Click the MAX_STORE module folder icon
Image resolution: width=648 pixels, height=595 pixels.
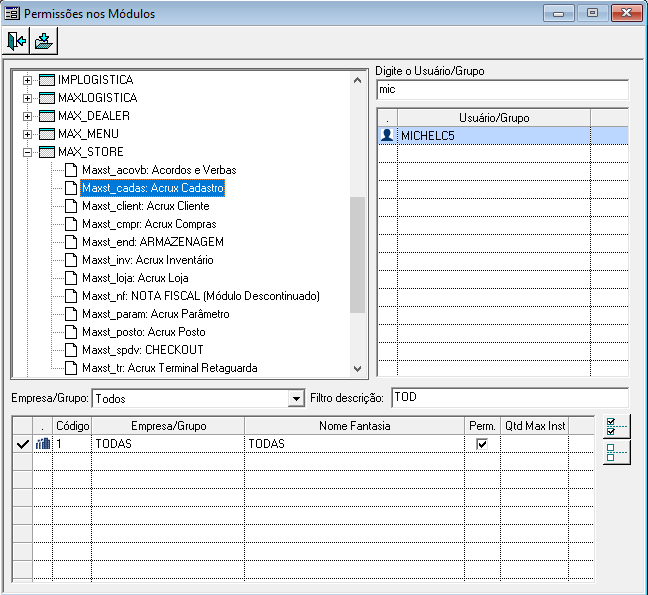(47, 152)
